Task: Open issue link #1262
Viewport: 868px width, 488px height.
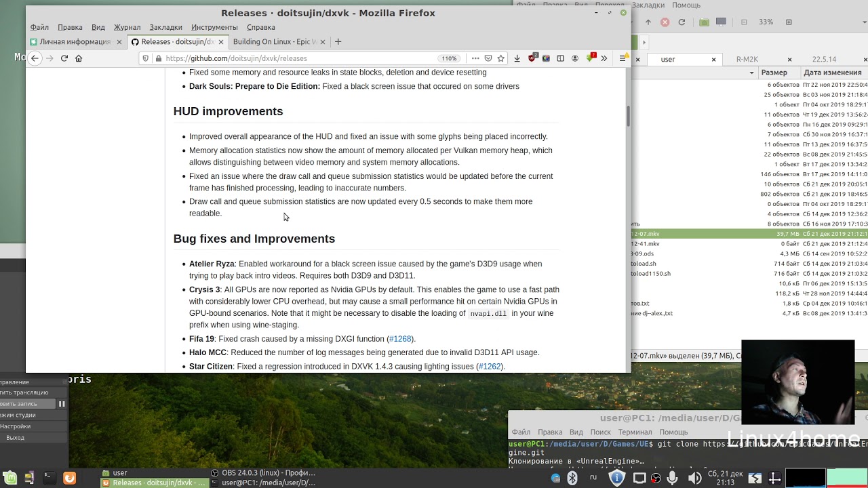Action: coord(490,367)
